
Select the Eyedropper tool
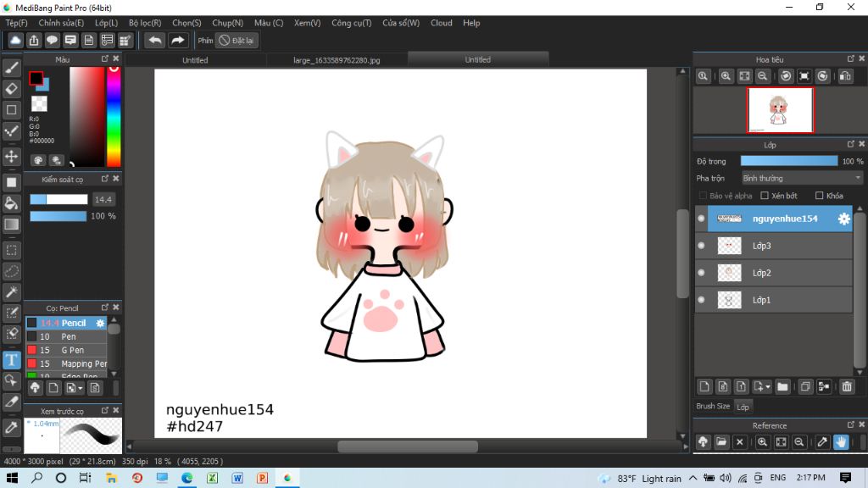(x=12, y=427)
